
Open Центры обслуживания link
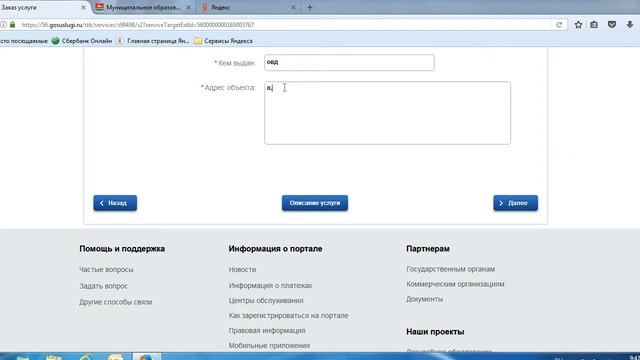(266, 300)
